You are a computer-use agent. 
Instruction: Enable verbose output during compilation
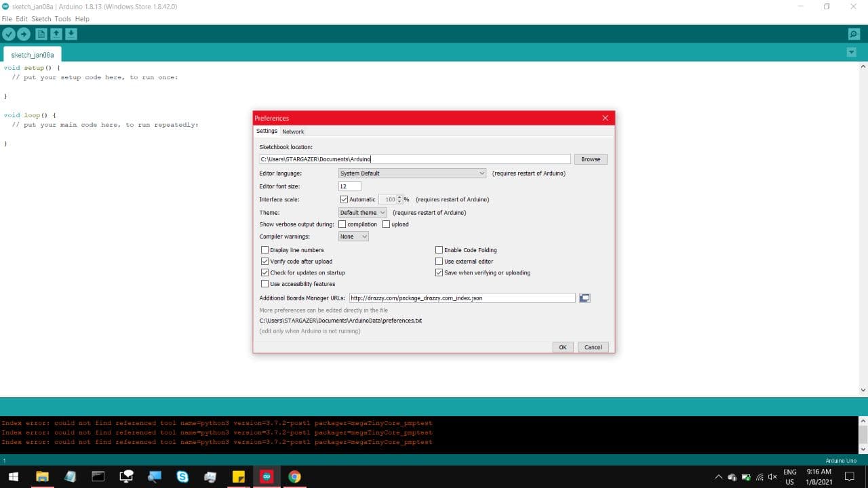click(342, 224)
